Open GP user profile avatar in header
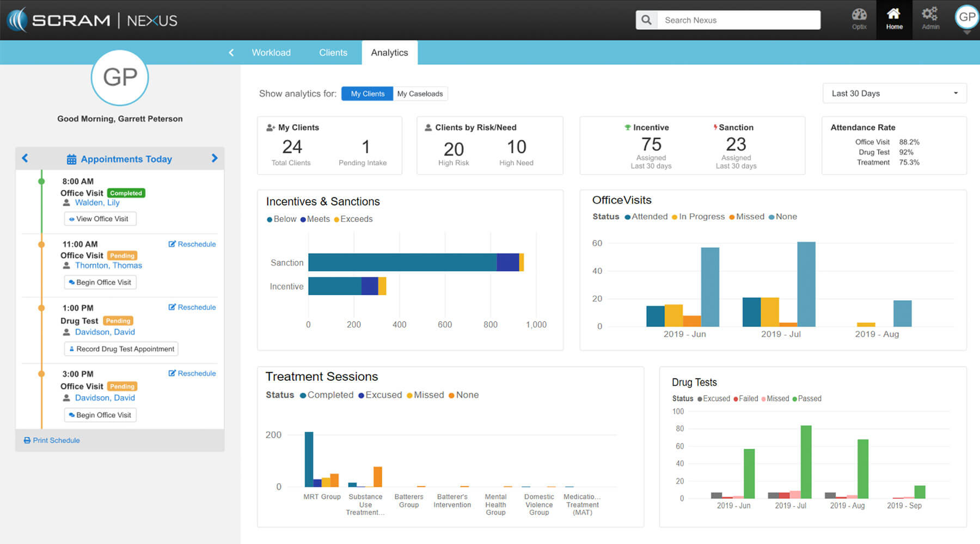Viewport: 980px width, 544px height. [967, 17]
